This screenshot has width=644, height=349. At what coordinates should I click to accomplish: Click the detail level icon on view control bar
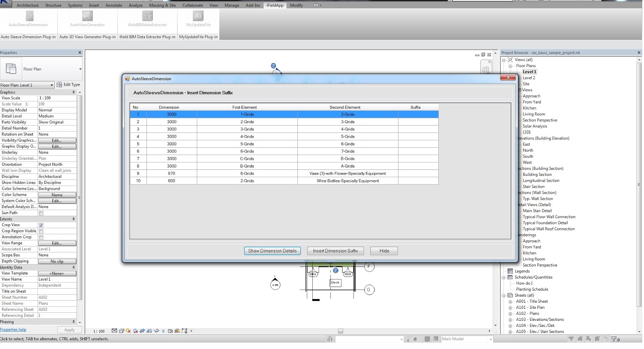[x=114, y=331]
